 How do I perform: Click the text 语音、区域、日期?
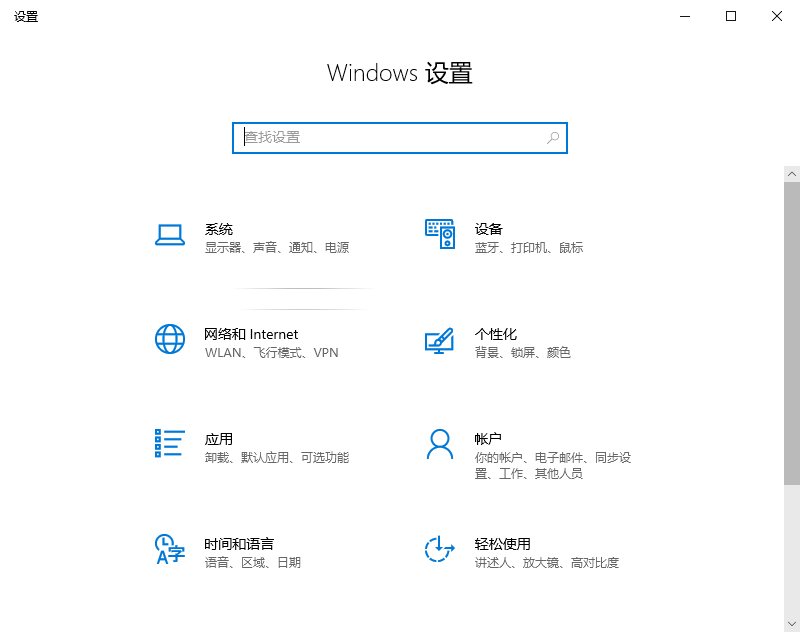253,563
